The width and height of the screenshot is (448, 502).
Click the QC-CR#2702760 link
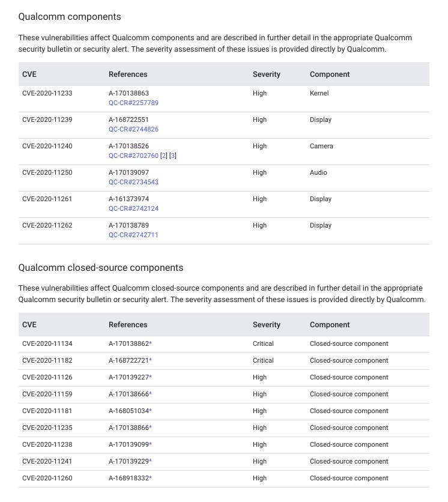[x=133, y=156]
